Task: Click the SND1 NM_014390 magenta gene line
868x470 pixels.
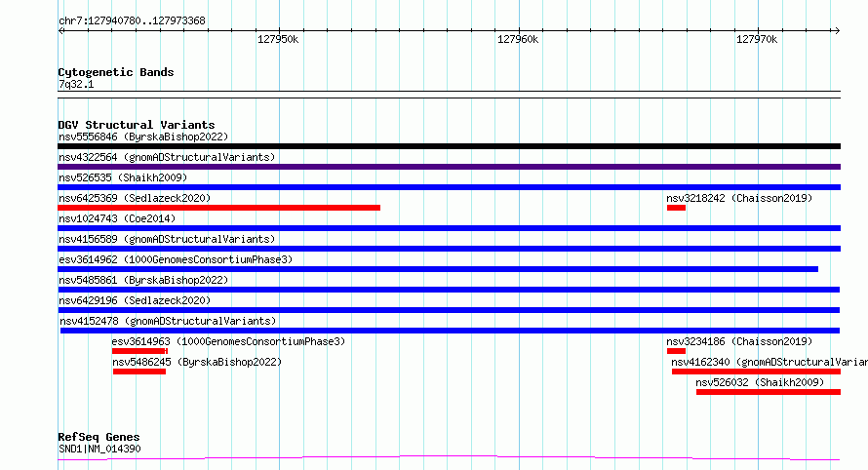Action: tap(449, 458)
